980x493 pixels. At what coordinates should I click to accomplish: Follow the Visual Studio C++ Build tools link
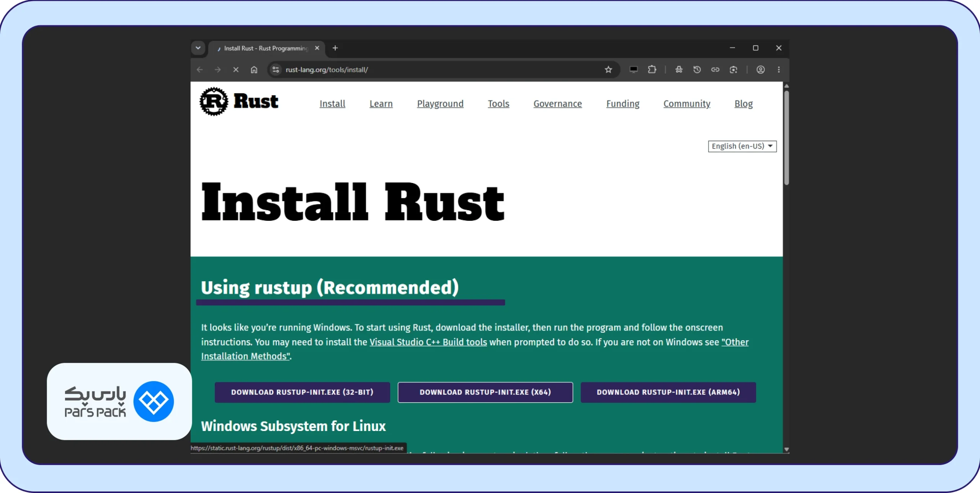click(428, 342)
